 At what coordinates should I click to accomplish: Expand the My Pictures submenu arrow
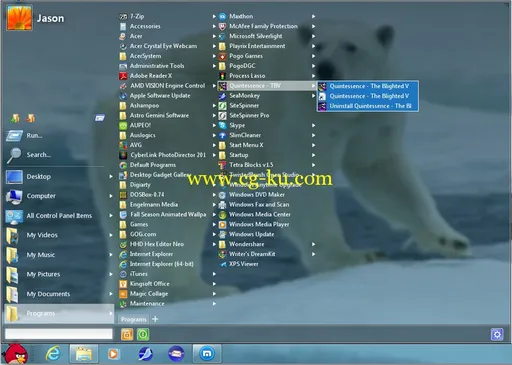[x=111, y=274]
